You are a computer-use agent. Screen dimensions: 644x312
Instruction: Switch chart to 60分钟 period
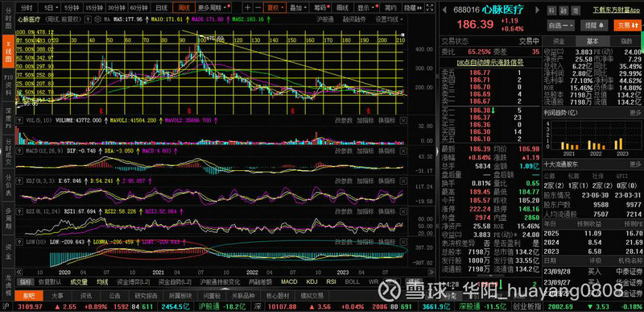[138, 8]
